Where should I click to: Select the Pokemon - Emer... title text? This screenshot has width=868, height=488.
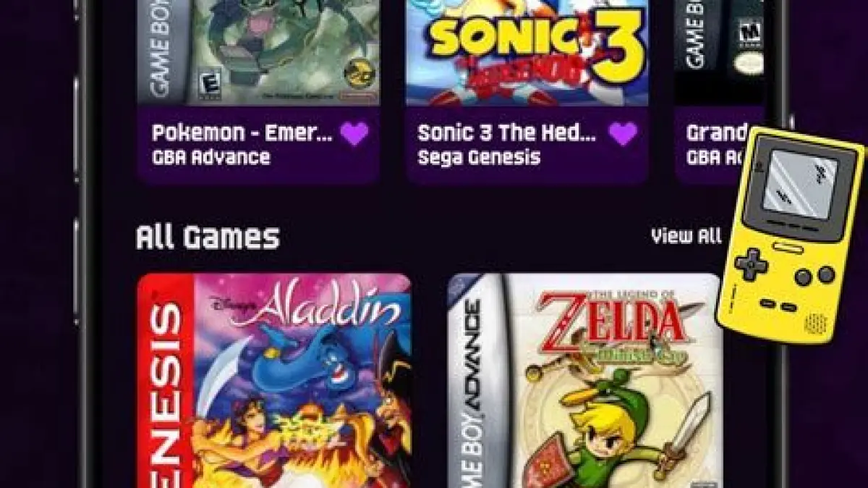[x=242, y=133]
